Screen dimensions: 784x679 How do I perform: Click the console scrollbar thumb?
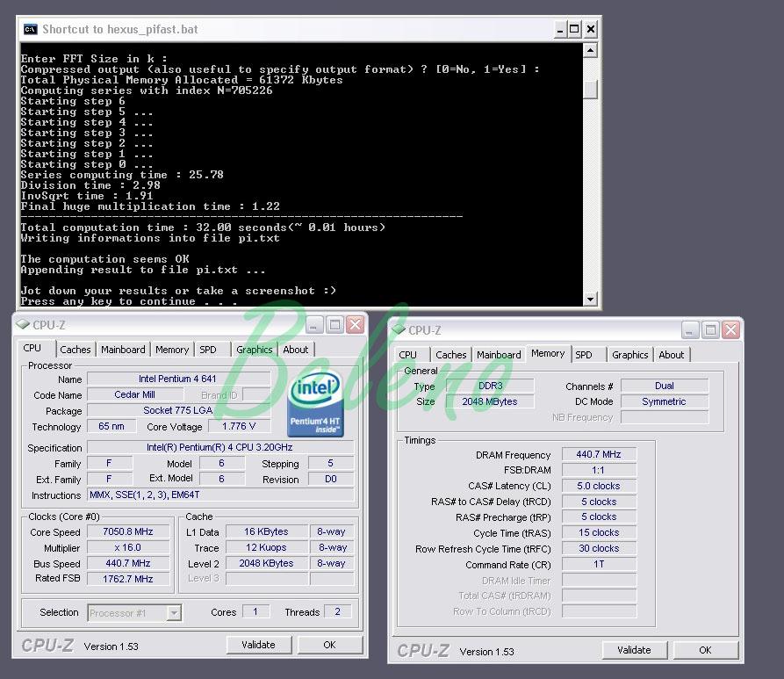pos(591,89)
